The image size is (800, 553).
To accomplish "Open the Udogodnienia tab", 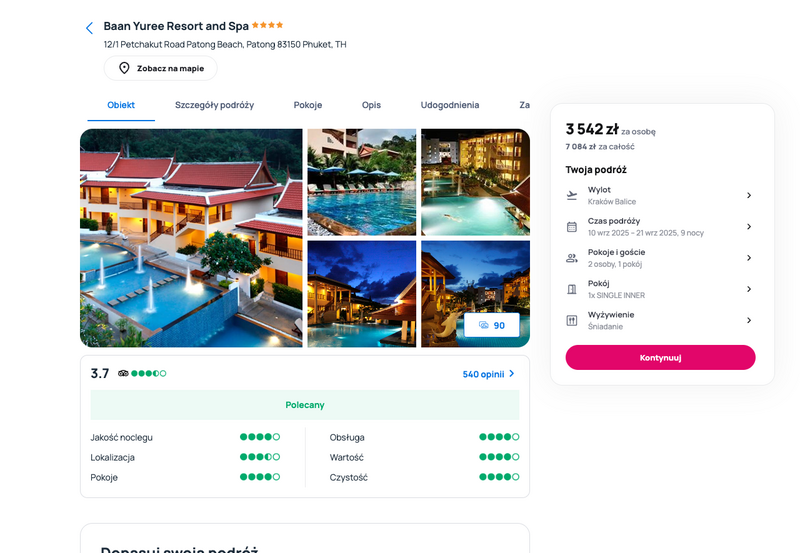I will [x=449, y=105].
